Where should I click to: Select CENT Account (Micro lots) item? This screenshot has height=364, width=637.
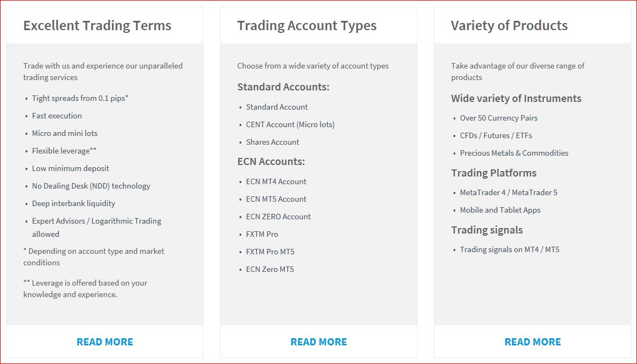pyautogui.click(x=290, y=124)
